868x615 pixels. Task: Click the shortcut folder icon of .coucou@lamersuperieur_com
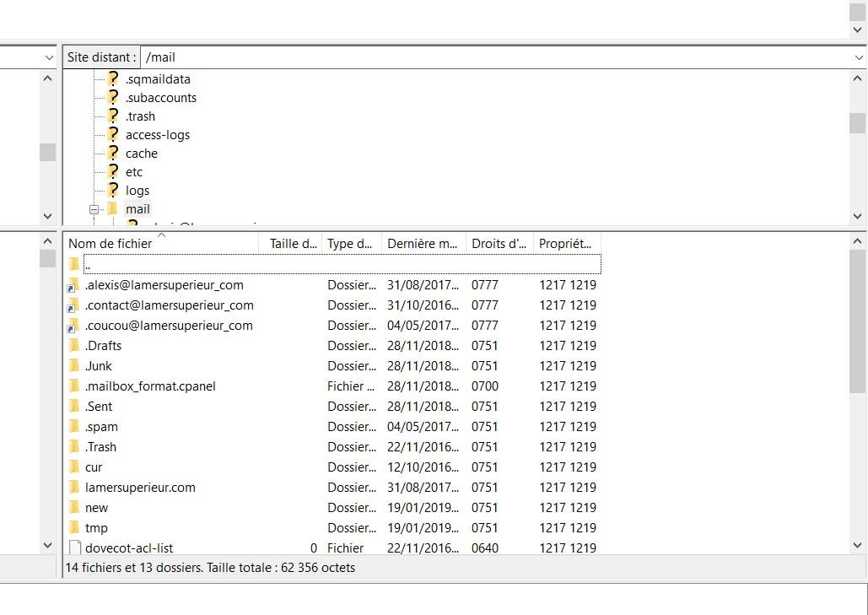tap(73, 326)
